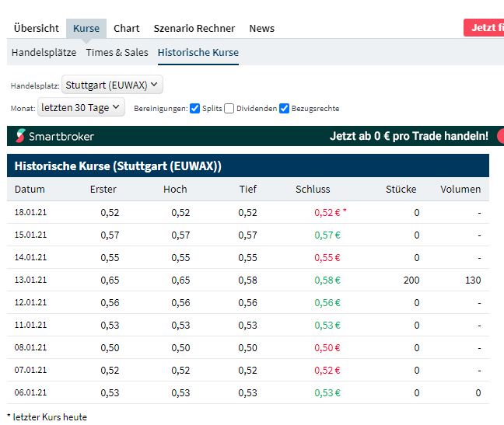Toggle the Bezugsrechte checkbox
The image size is (504, 425).
(x=285, y=109)
